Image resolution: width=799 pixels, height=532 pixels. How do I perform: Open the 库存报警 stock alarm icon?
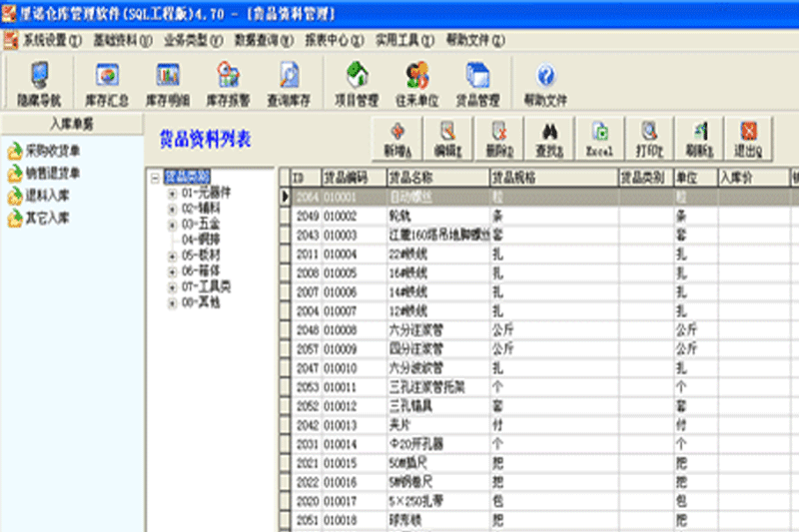click(228, 75)
